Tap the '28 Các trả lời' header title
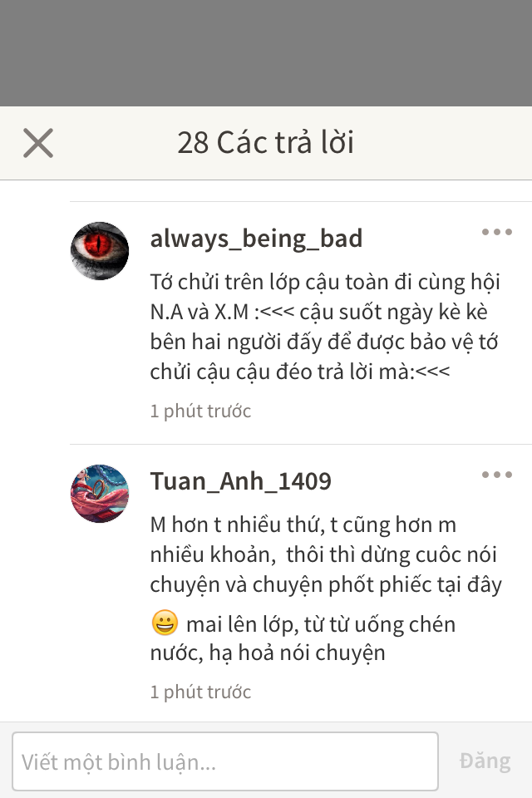This screenshot has width=532, height=798. 265,142
